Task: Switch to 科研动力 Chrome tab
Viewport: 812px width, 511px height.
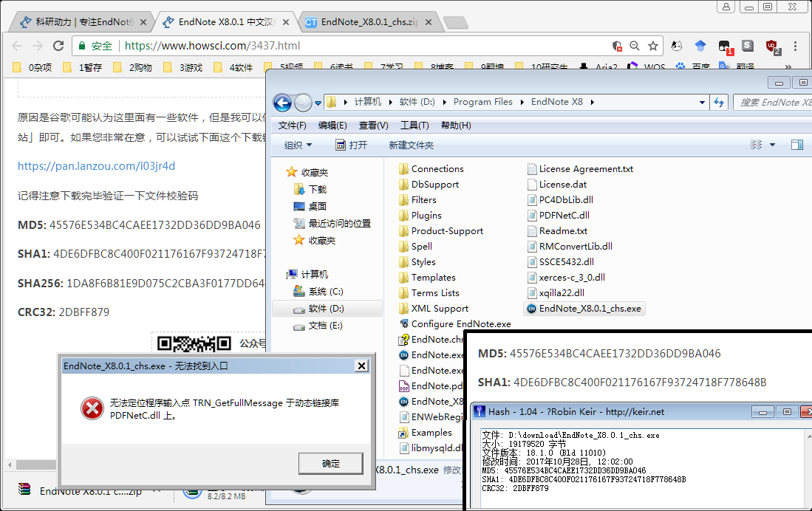Action: pos(83,21)
